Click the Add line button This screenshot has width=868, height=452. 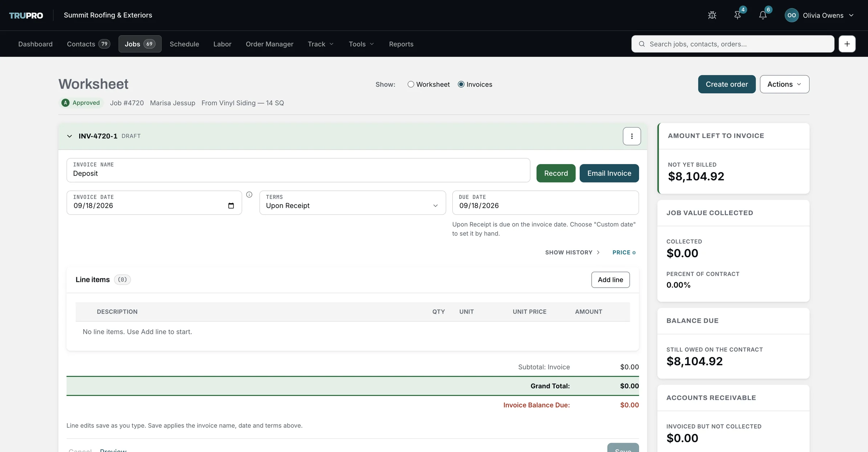coord(610,280)
